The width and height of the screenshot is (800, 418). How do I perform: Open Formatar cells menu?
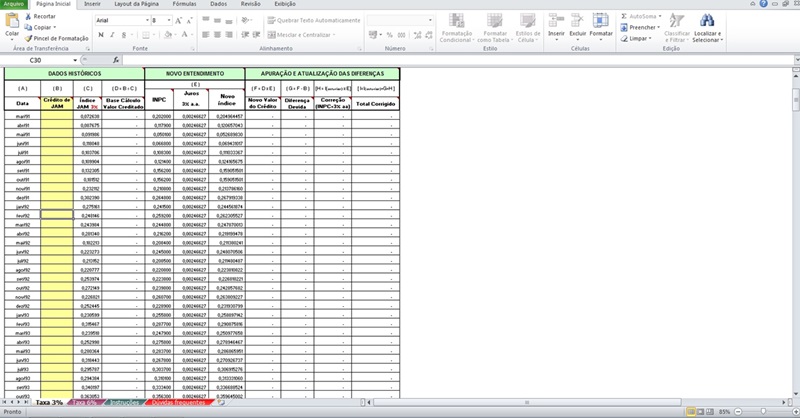click(x=601, y=28)
